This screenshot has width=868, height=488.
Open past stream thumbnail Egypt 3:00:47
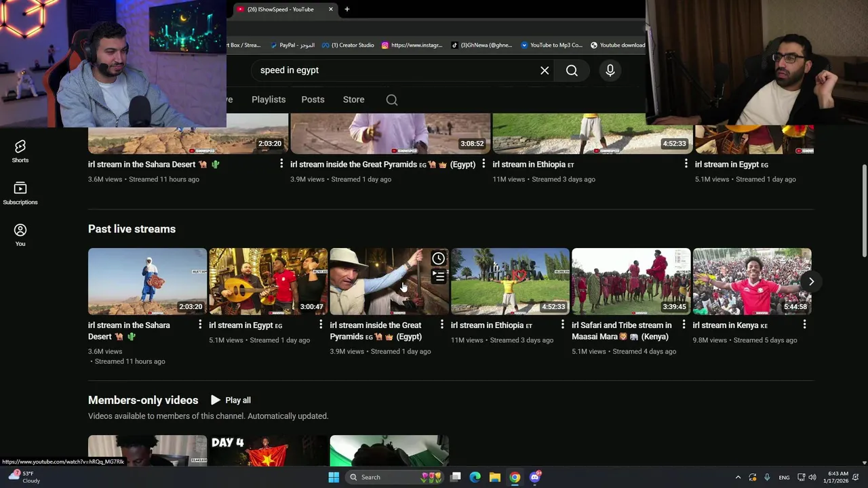[x=268, y=281]
